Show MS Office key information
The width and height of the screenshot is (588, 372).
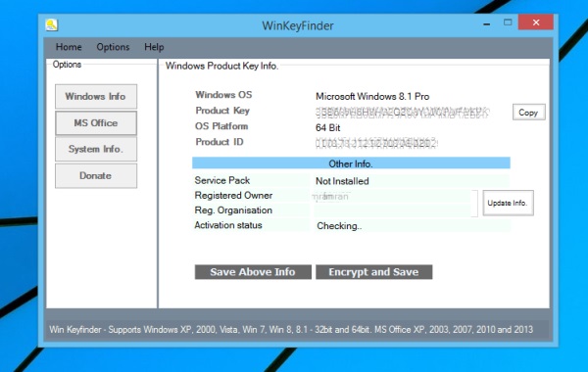tap(96, 123)
